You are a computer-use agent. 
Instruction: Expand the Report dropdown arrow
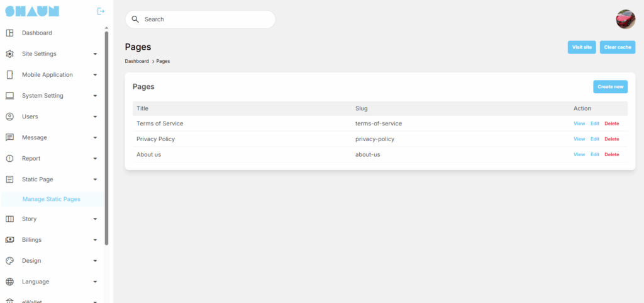coord(95,159)
